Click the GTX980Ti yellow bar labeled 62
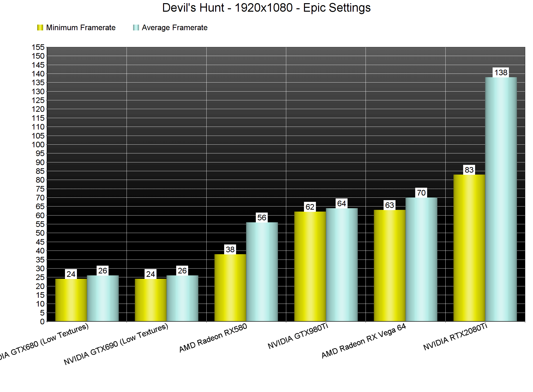 pyautogui.click(x=310, y=267)
